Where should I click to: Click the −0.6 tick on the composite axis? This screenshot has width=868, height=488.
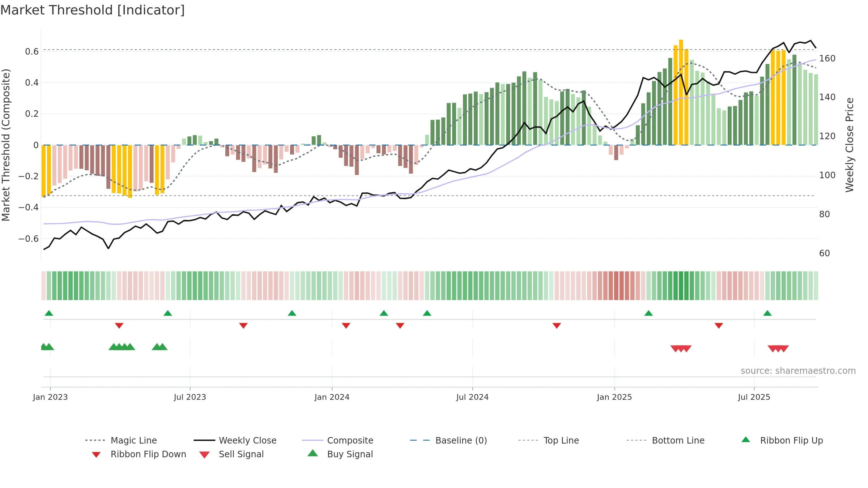29,239
